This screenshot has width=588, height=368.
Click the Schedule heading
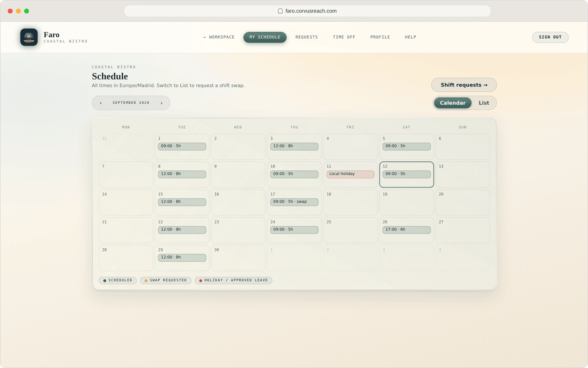(110, 77)
